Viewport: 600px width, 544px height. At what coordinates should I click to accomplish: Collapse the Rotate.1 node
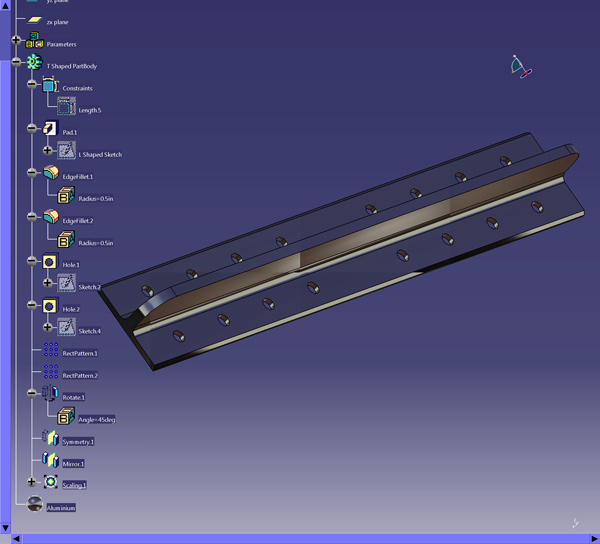32,394
